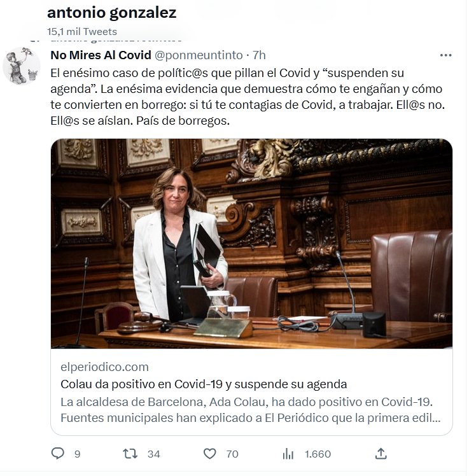Click the reply speech bubble icon
This screenshot has height=476, width=476.
pyautogui.click(x=58, y=453)
